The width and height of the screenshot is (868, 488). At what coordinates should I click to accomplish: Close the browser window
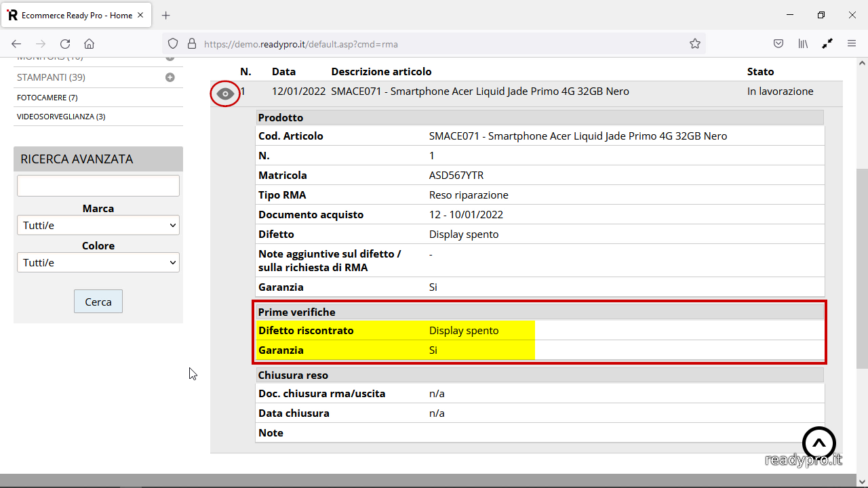[x=852, y=15]
